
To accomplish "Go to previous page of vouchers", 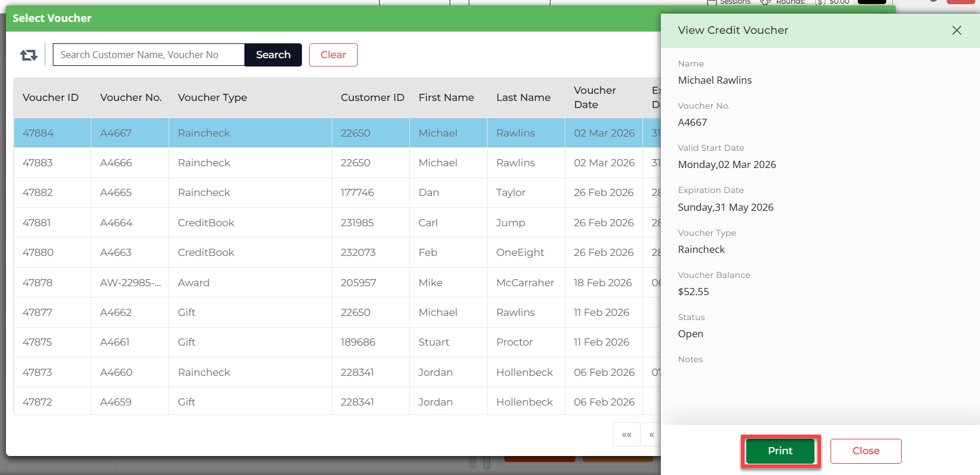I will [x=651, y=435].
